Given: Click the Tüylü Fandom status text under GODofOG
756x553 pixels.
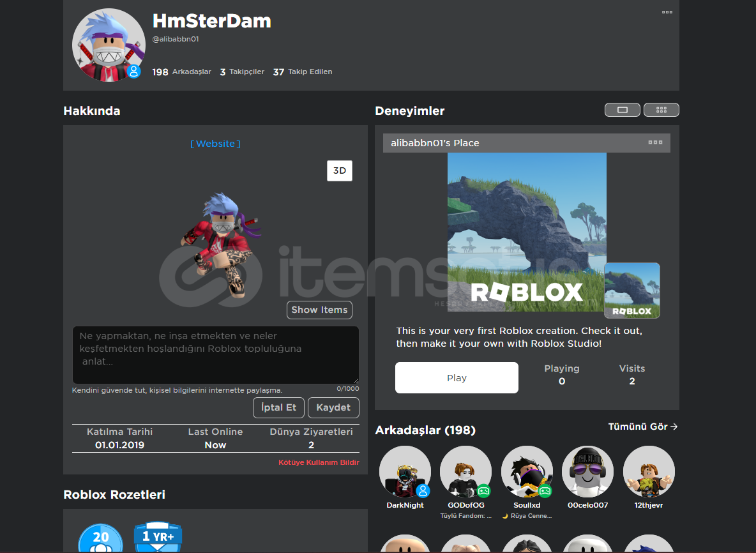Looking at the screenshot, I should tap(465, 516).
